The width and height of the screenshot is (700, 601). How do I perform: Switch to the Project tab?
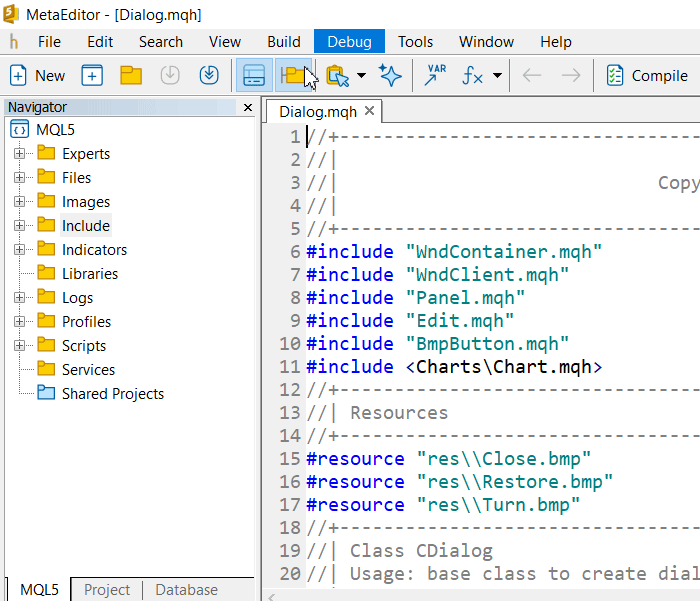pos(107,590)
